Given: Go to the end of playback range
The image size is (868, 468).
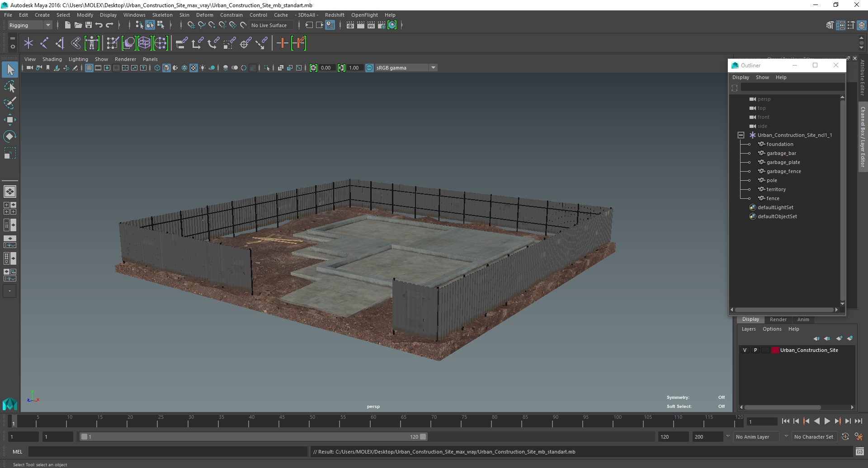Looking at the screenshot, I should pyautogui.click(x=858, y=421).
